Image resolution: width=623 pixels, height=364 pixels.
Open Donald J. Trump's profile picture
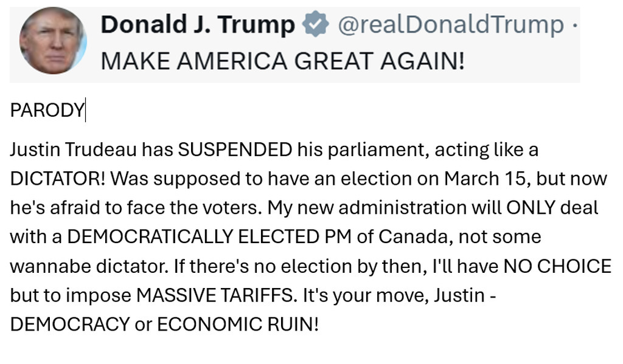53,41
